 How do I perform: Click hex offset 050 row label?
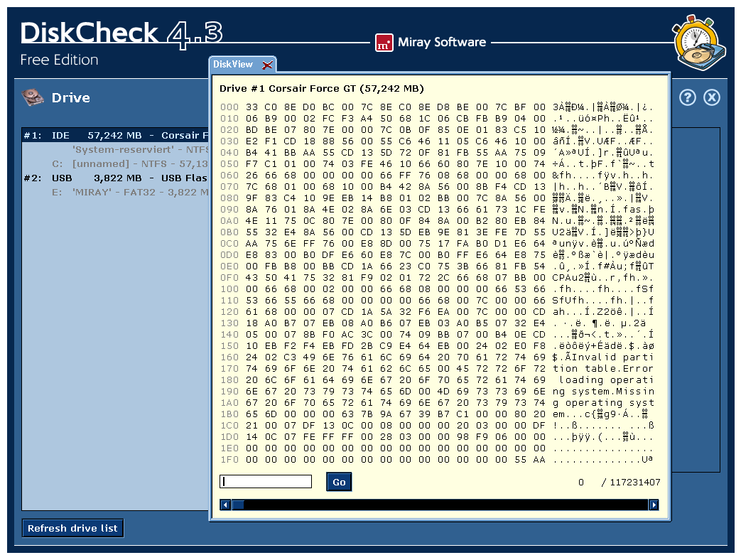[229, 164]
